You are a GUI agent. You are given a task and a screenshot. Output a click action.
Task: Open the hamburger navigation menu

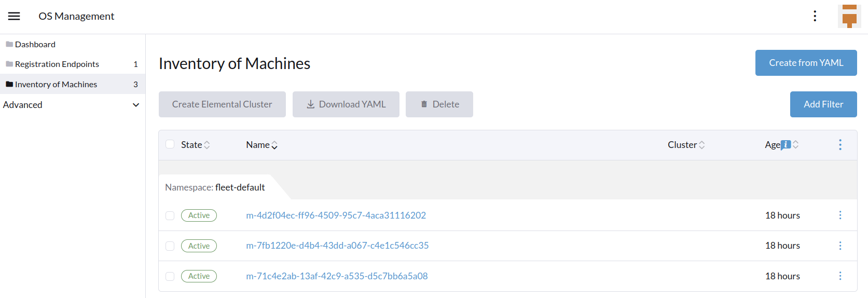click(14, 16)
